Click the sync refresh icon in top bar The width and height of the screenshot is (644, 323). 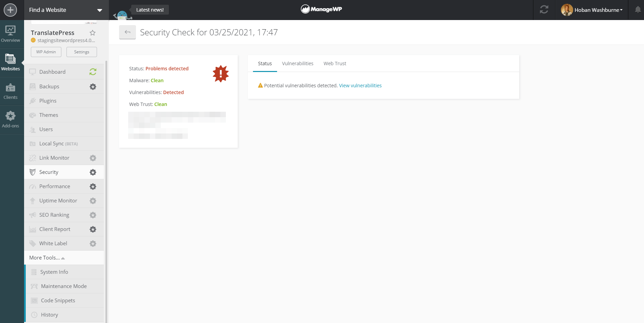(x=544, y=10)
